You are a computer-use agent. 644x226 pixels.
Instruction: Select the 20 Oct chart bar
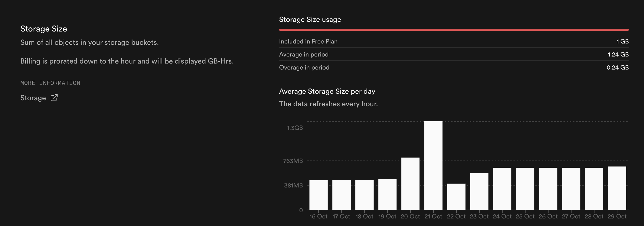[410, 184]
